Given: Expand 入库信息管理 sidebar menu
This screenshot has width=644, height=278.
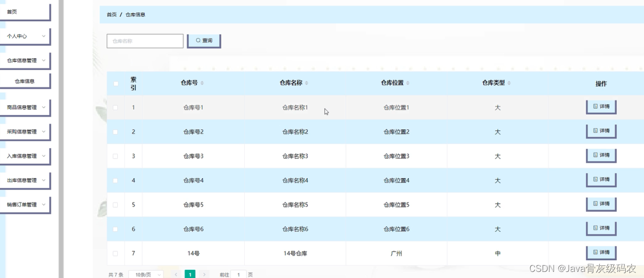Looking at the screenshot, I should pos(25,156).
